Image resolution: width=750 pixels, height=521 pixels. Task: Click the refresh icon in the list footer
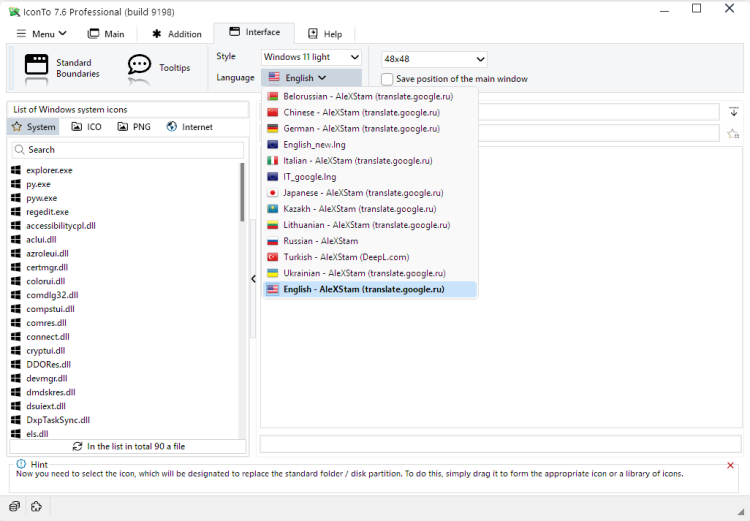coord(78,446)
